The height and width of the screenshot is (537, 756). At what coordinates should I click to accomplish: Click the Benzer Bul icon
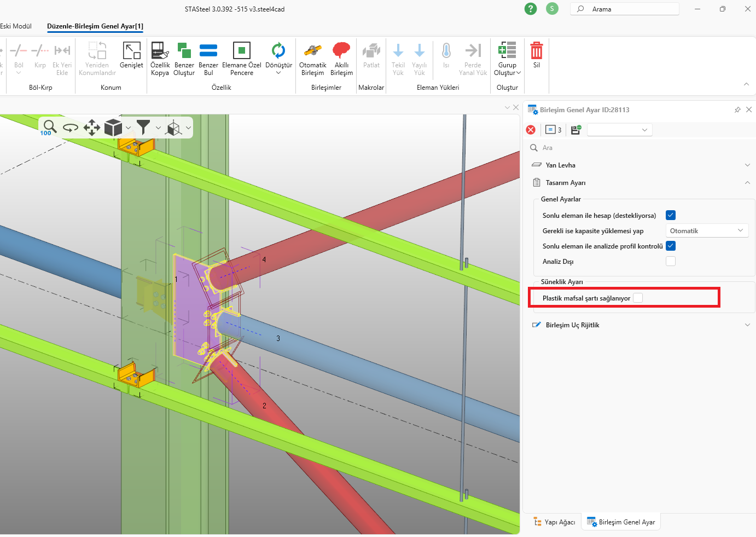208,51
